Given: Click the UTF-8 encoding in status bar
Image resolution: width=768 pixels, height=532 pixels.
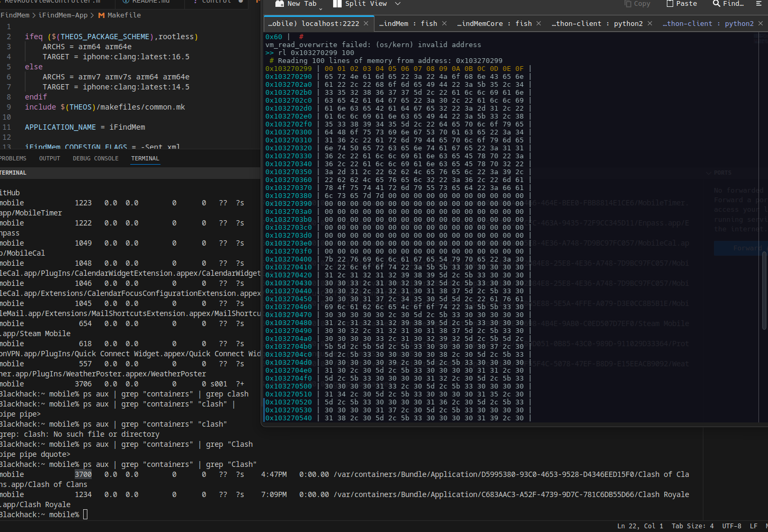Looking at the screenshot, I should pyautogui.click(x=731, y=526).
